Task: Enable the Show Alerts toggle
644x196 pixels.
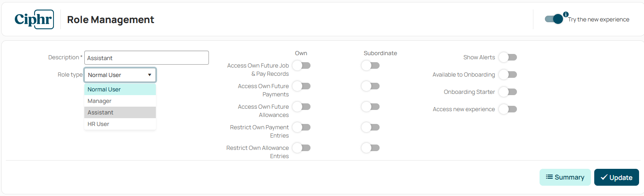Action: [x=507, y=57]
